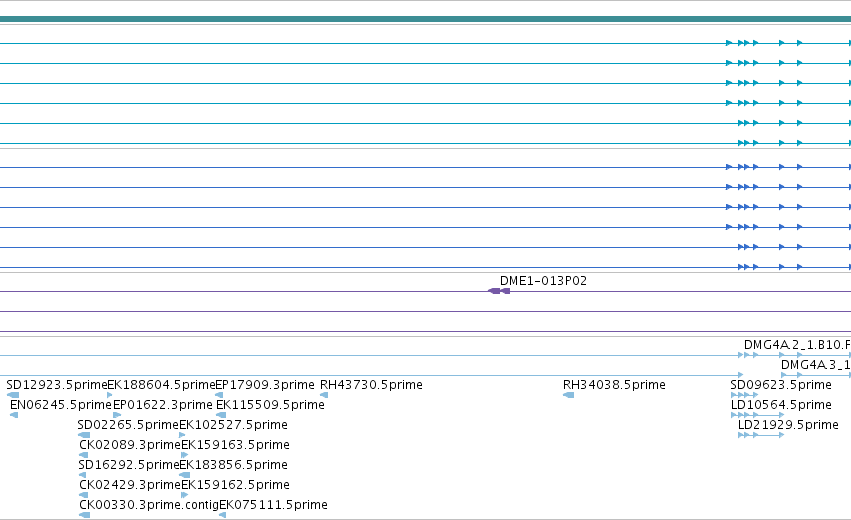
Task: Click the CK00330.3prime.contig label
Action: 149,505
